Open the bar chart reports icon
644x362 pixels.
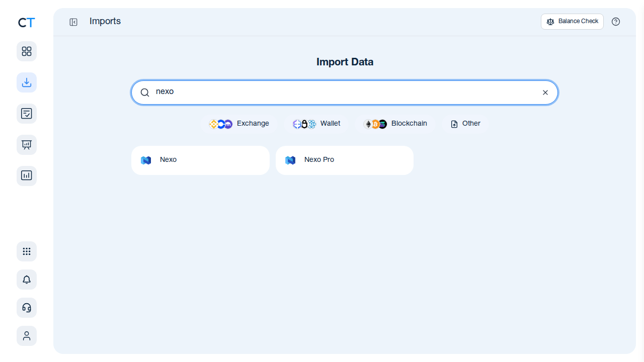[x=27, y=176]
